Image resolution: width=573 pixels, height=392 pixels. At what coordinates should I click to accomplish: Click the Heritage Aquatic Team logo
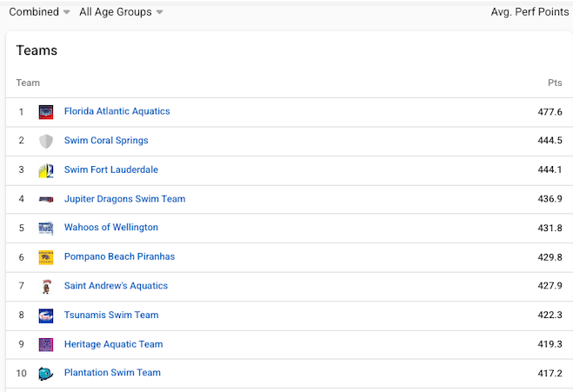[46, 344]
